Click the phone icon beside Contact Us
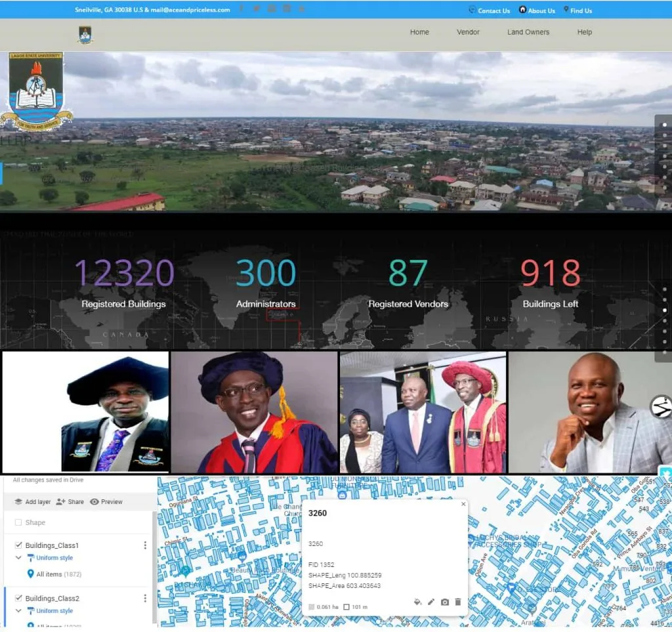This screenshot has width=672, height=632. pyautogui.click(x=472, y=9)
